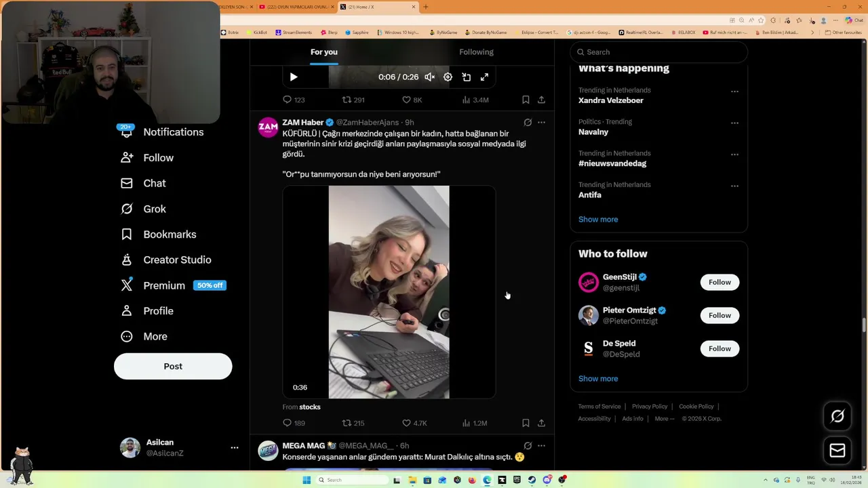The height and width of the screenshot is (488, 868).
Task: Open the top video's settings gear
Action: [448, 77]
